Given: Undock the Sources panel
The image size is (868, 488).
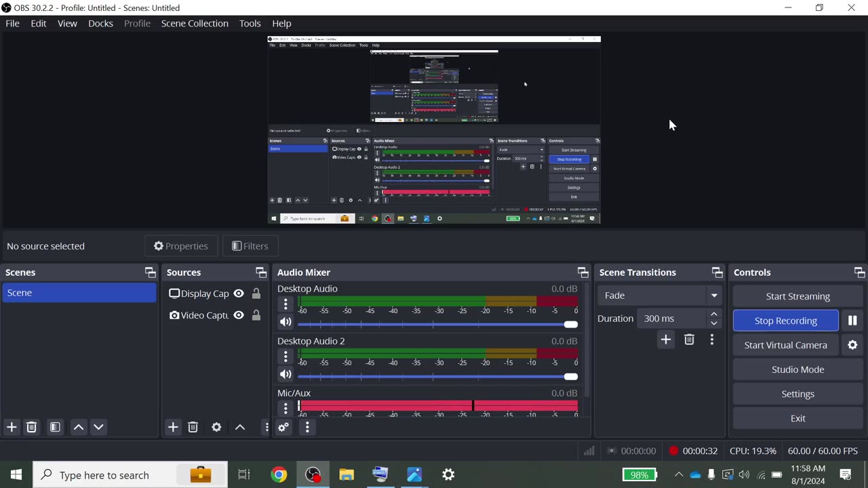Looking at the screenshot, I should (x=261, y=272).
